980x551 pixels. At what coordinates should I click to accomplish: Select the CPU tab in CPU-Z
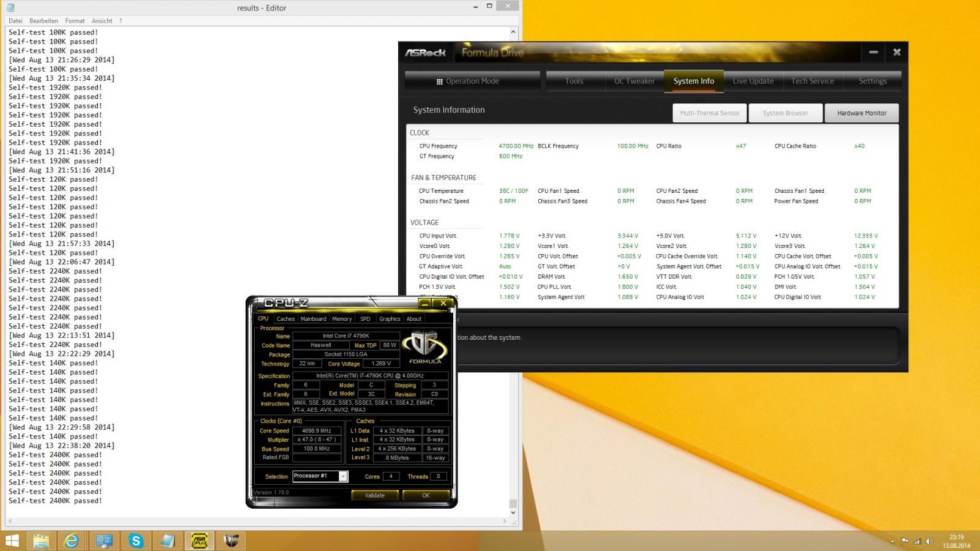(x=263, y=318)
